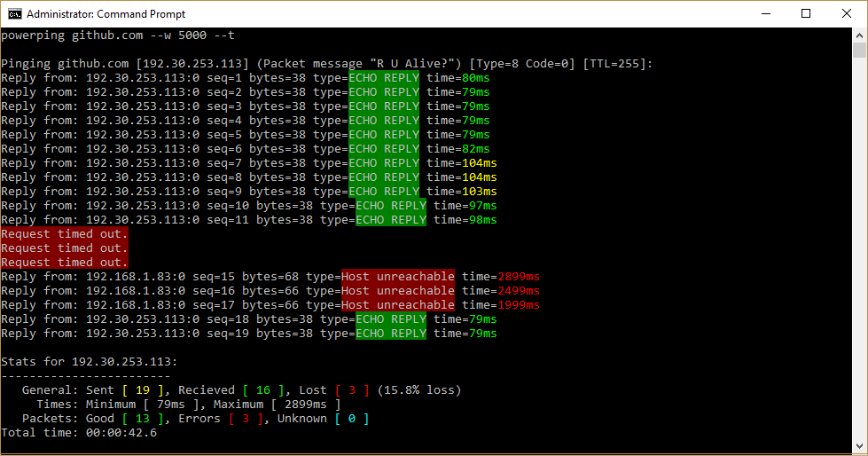Click the Minimum '79ms' value
Viewport: 868px width, 456px height.
pos(171,405)
